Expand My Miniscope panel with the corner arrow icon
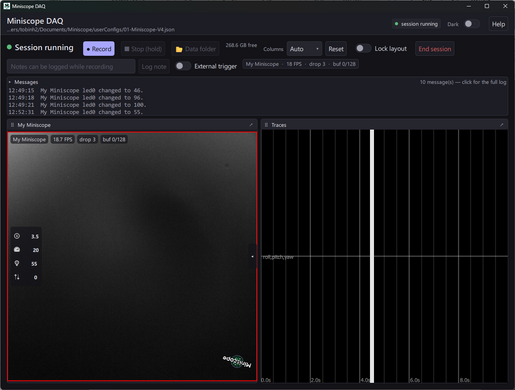The image size is (515, 390). [251, 125]
